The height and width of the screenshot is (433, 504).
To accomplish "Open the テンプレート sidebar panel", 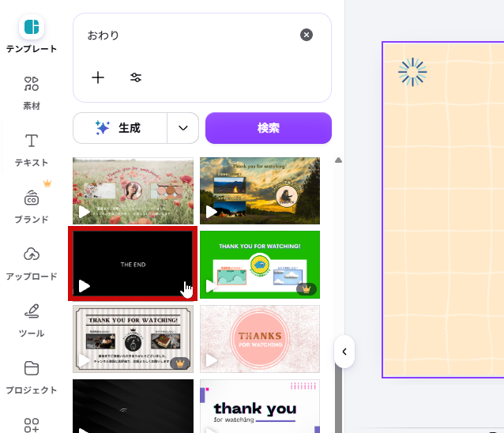I will point(31,34).
